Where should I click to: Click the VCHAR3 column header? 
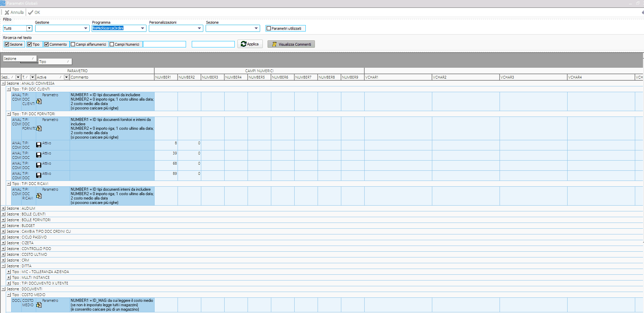click(533, 77)
